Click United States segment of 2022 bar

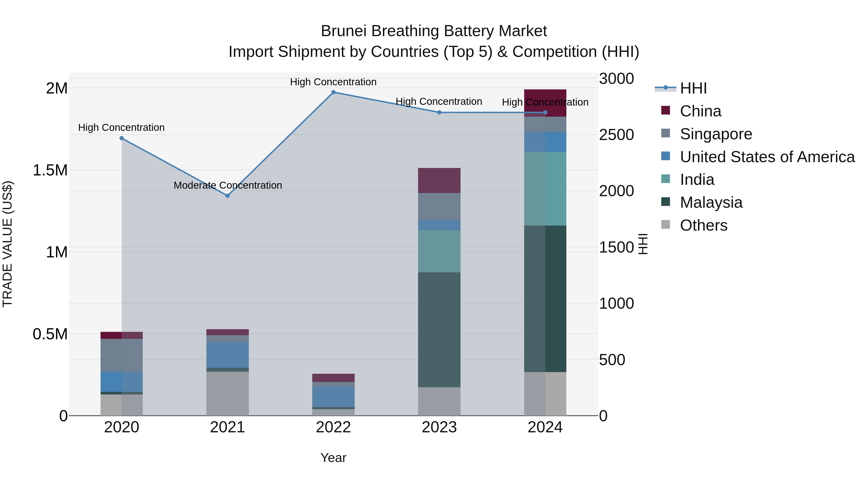coord(333,397)
